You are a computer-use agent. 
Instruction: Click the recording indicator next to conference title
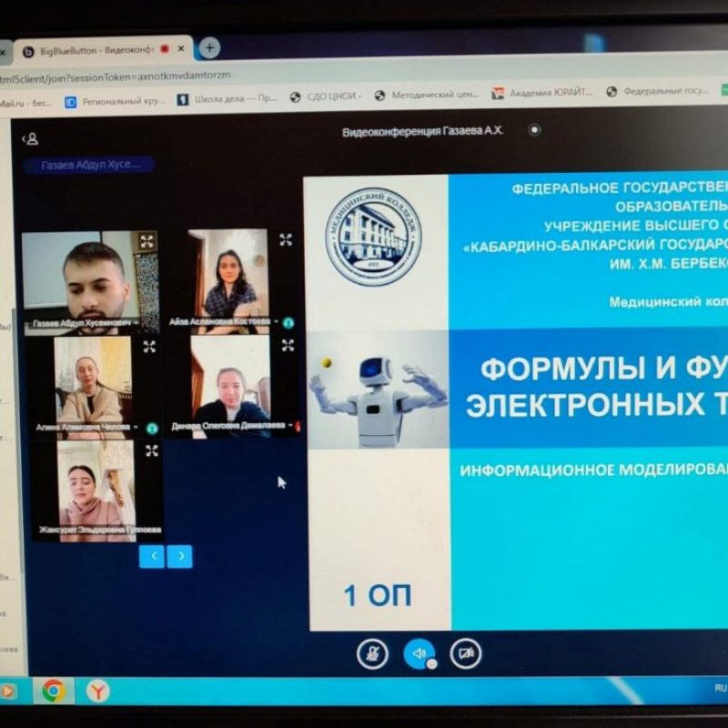(534, 130)
